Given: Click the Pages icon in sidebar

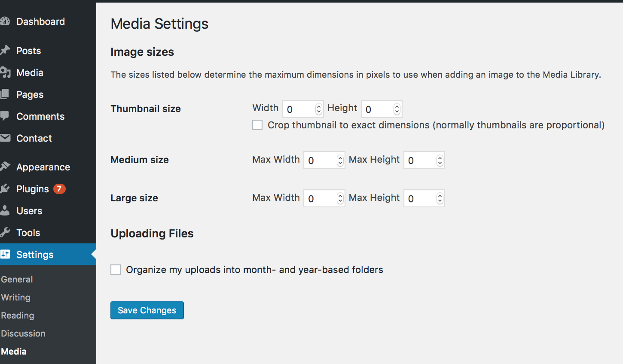Looking at the screenshot, I should [x=5, y=94].
